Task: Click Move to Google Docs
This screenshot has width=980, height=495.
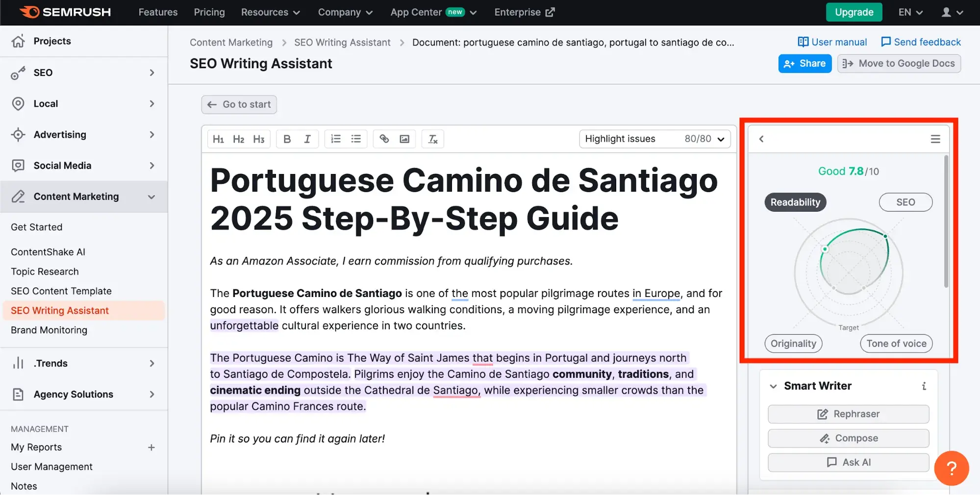Action: click(899, 64)
